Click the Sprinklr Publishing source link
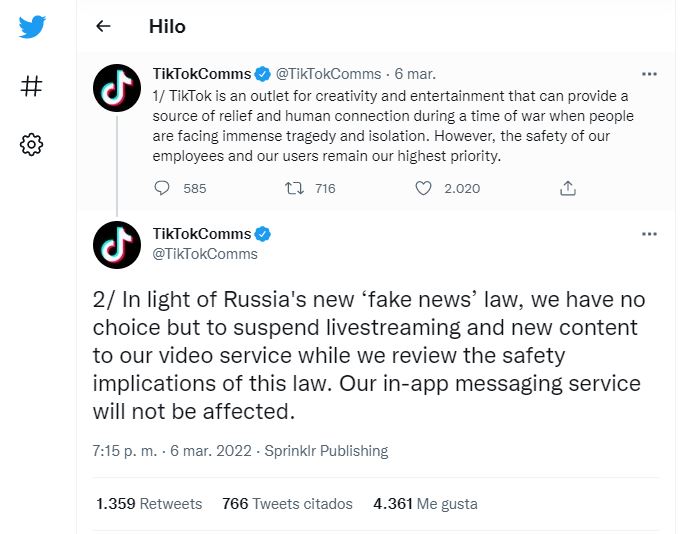Screen dimensions: 680x534 pos(326,451)
